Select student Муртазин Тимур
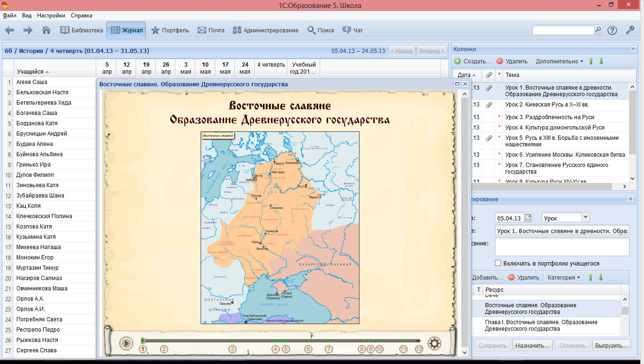Screen dimensions: 644x364 coord(37,268)
